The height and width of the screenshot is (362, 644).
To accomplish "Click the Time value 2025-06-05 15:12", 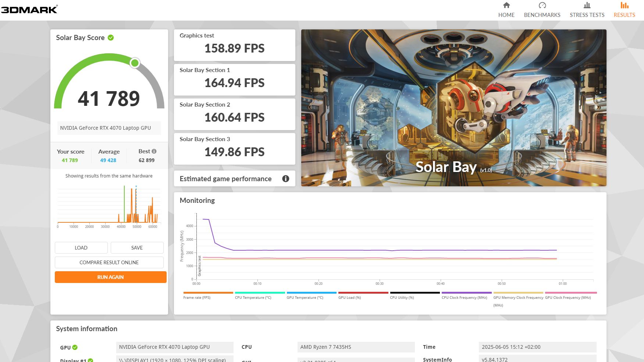I will (x=538, y=347).
